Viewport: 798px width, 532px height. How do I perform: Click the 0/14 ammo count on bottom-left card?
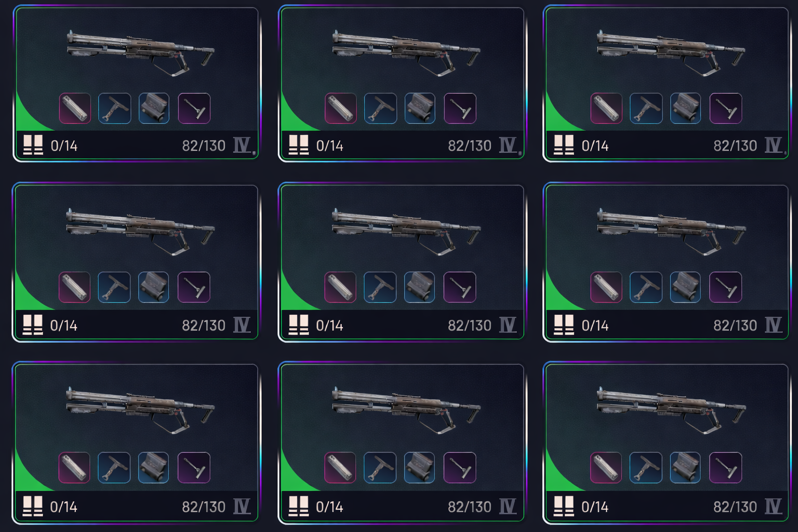pyautogui.click(x=63, y=507)
